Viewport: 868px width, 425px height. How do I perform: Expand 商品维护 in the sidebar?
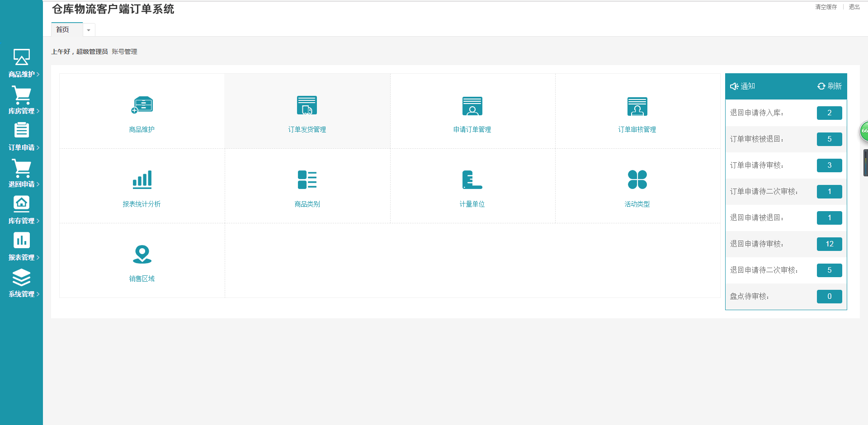tap(22, 63)
